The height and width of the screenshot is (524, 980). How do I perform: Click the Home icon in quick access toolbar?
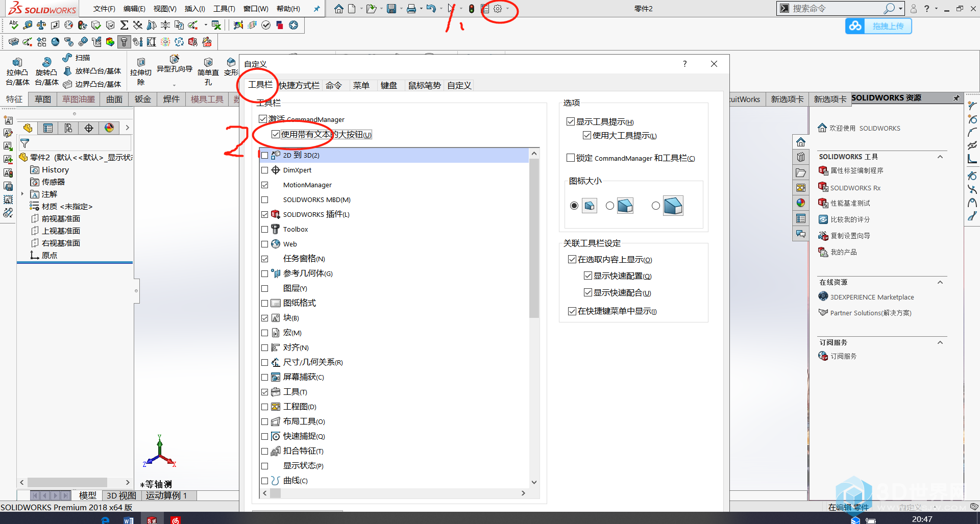point(339,9)
